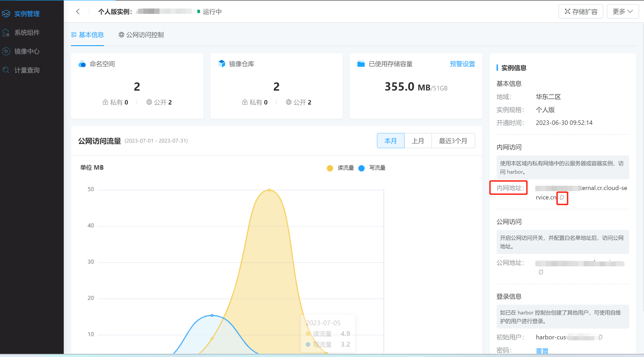Click the 计量查询 magnifier icon
The height and width of the screenshot is (357, 644).
pyautogui.click(x=6, y=70)
